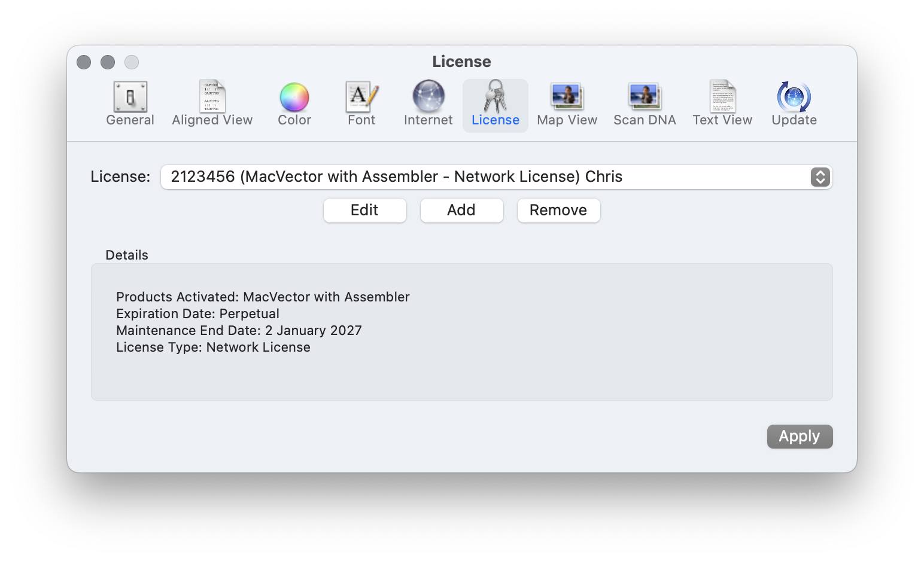Select the Aligned View preferences icon

[x=212, y=103]
